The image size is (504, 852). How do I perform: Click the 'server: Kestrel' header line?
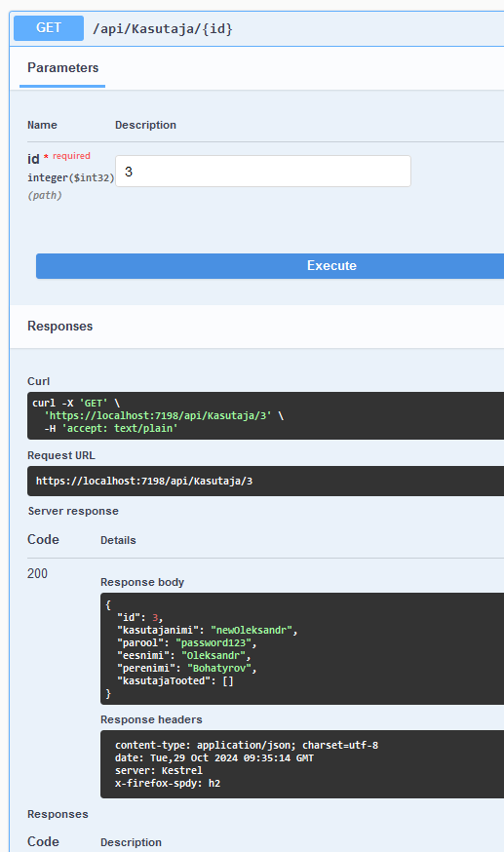click(159, 770)
